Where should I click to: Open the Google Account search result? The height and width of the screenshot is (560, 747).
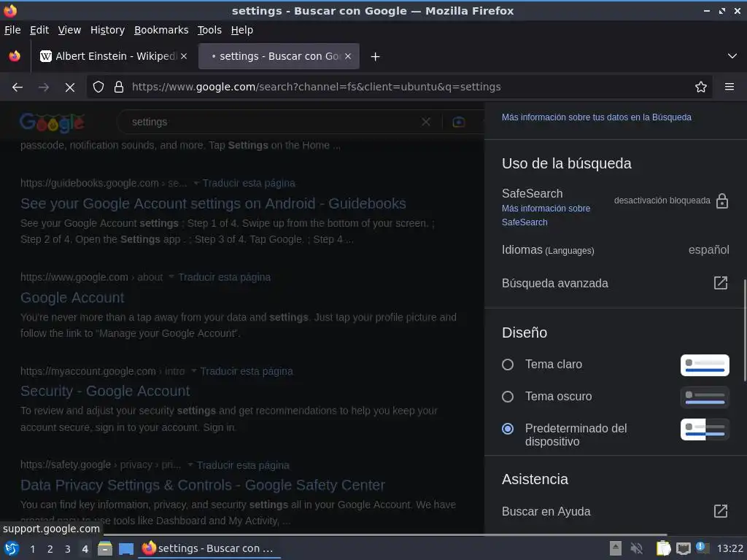coord(72,297)
